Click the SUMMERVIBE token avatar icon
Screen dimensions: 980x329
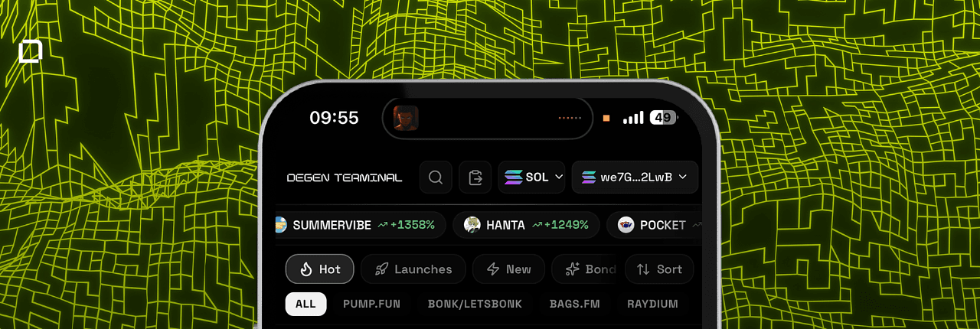pyautogui.click(x=280, y=225)
